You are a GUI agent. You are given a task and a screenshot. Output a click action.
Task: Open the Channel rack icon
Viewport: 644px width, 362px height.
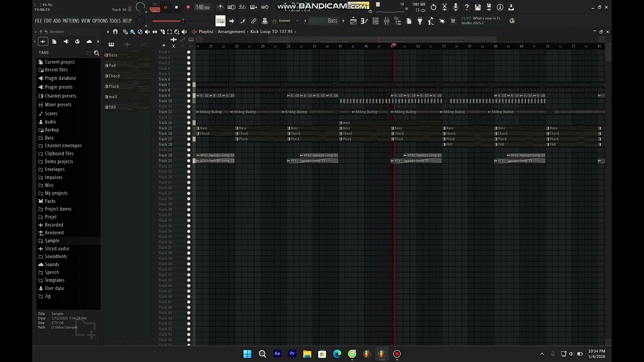(375, 21)
